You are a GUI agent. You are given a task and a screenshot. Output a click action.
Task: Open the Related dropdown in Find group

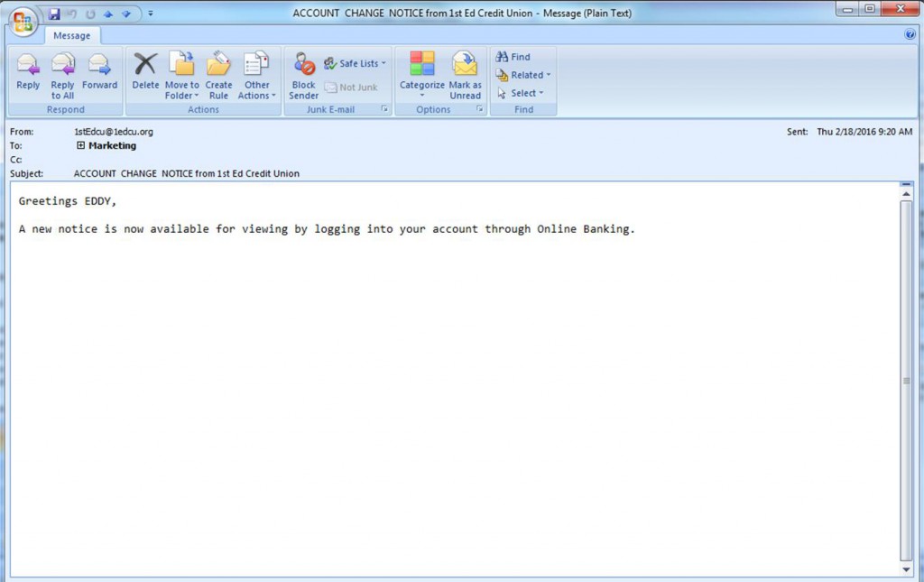pyautogui.click(x=523, y=75)
